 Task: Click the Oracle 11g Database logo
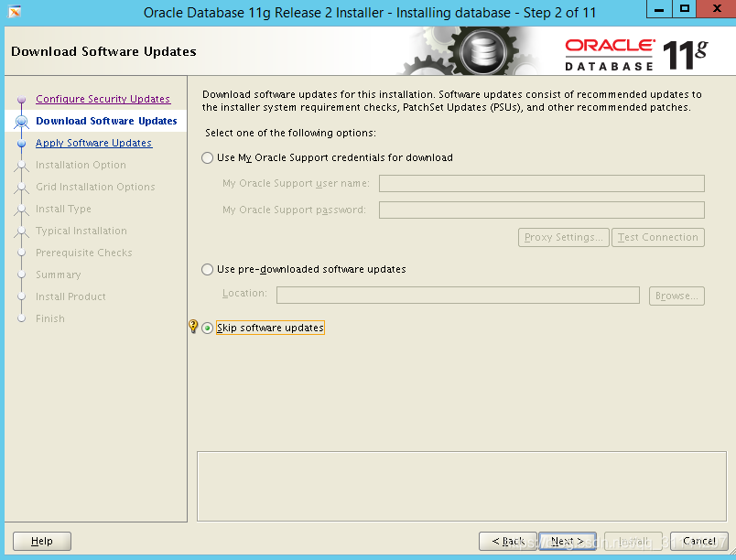click(x=636, y=55)
